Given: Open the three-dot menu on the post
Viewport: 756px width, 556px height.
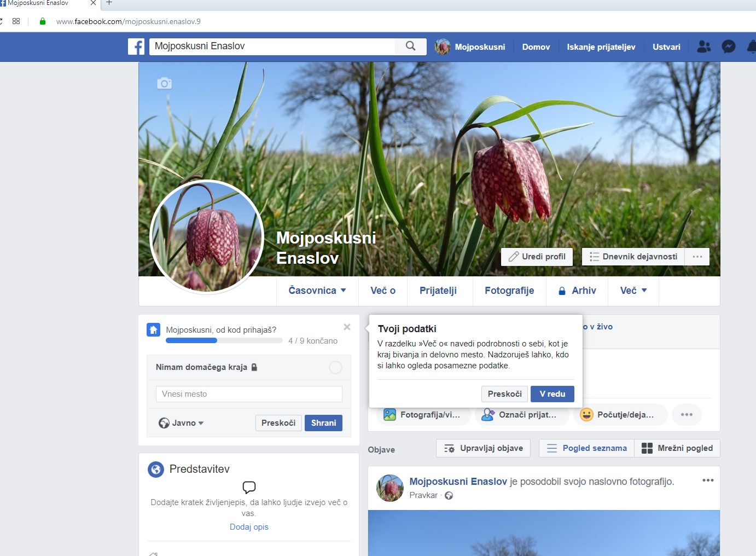Looking at the screenshot, I should point(708,480).
